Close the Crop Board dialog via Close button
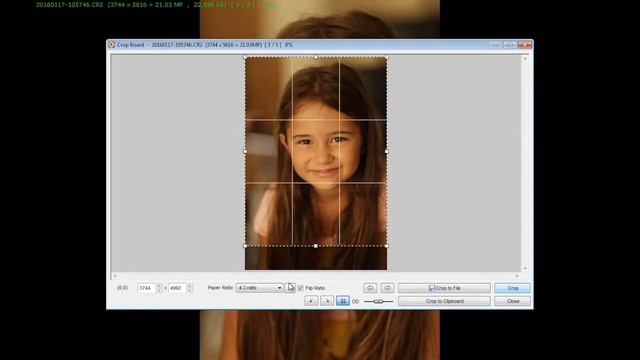The width and height of the screenshot is (640, 360). [x=512, y=301]
